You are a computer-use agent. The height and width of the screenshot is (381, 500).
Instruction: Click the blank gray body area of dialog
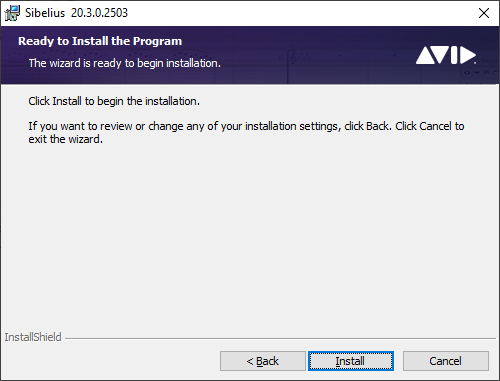[250, 233]
